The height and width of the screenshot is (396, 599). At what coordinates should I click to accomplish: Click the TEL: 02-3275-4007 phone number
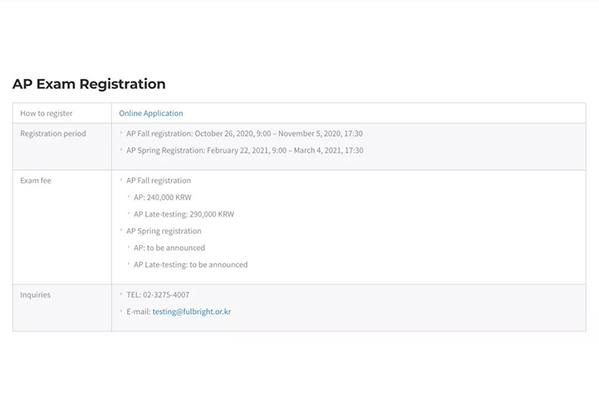coord(158,295)
